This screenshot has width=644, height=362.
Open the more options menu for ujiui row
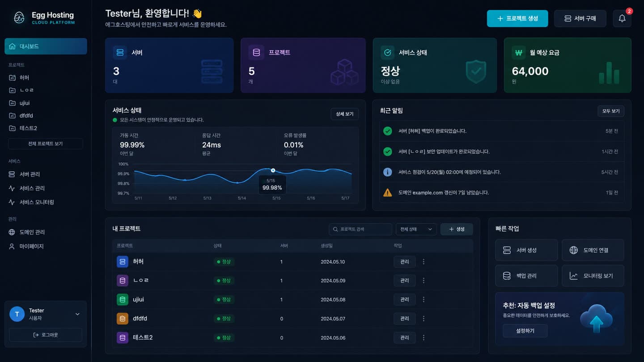424,299
